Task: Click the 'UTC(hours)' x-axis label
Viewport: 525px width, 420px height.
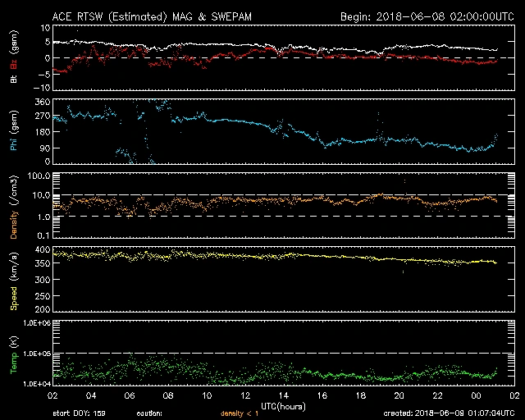Action: pyautogui.click(x=283, y=407)
